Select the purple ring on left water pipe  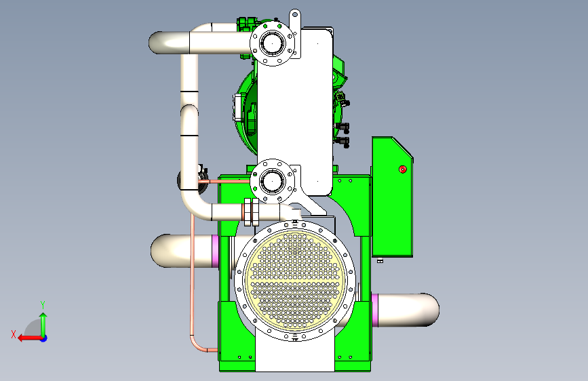pos(215,251)
